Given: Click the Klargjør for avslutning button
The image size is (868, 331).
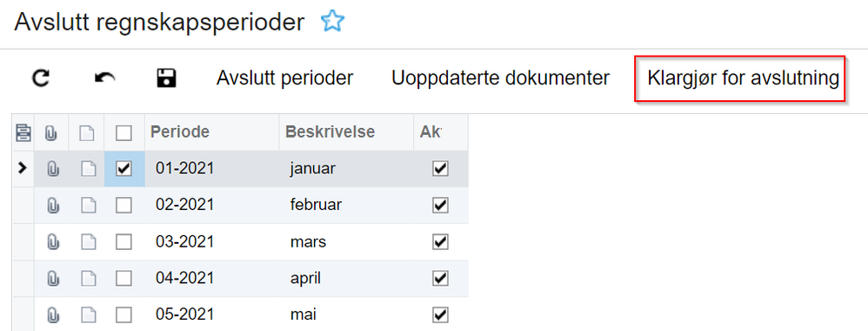Looking at the screenshot, I should [743, 78].
